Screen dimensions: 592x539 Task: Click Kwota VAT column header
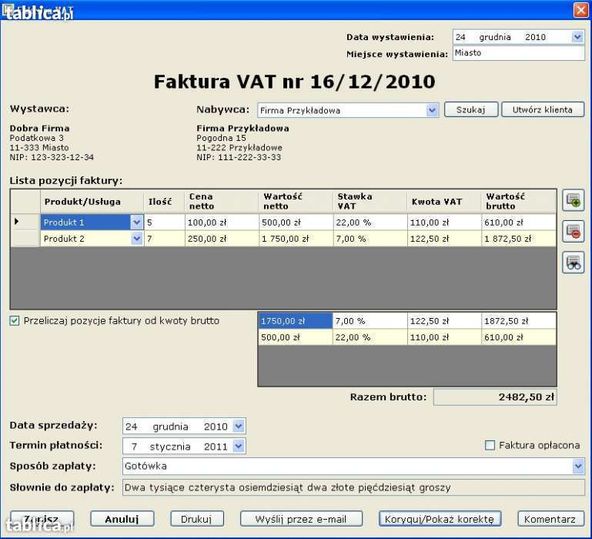pyautogui.click(x=444, y=202)
